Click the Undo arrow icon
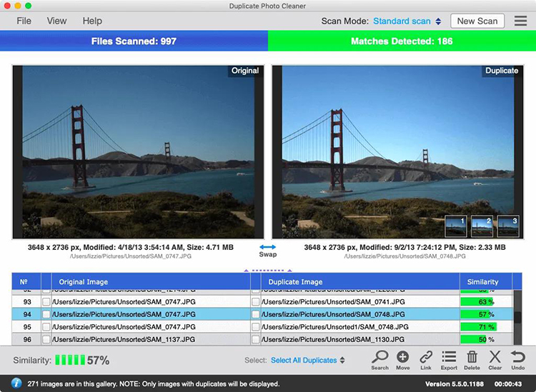536x392 pixels. pos(518,360)
